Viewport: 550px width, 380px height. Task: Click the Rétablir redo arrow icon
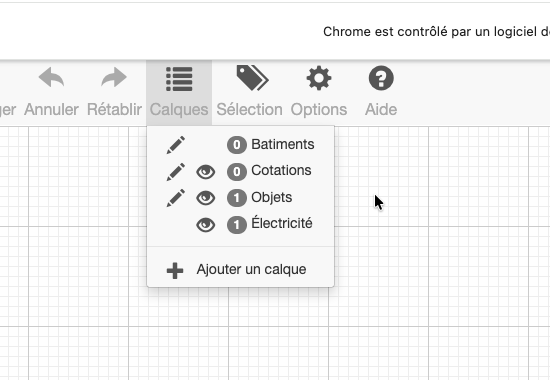click(114, 77)
